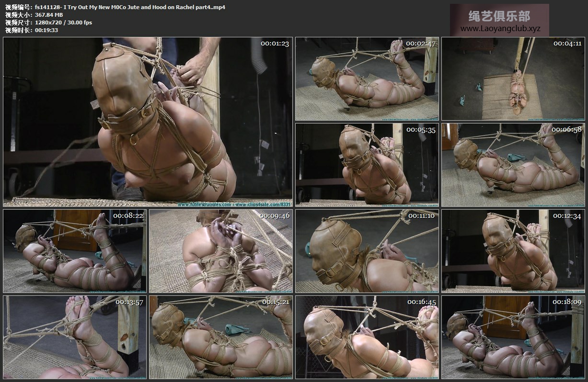Click the www.Laoyangclub.xyz link in header
The image size is (588, 382).
500,29
